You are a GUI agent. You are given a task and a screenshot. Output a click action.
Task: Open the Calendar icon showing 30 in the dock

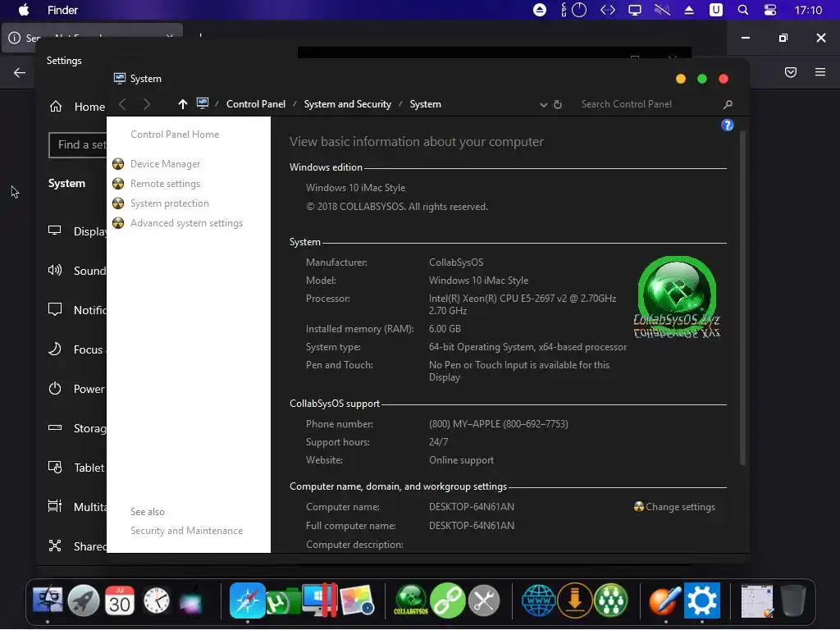tap(120, 600)
